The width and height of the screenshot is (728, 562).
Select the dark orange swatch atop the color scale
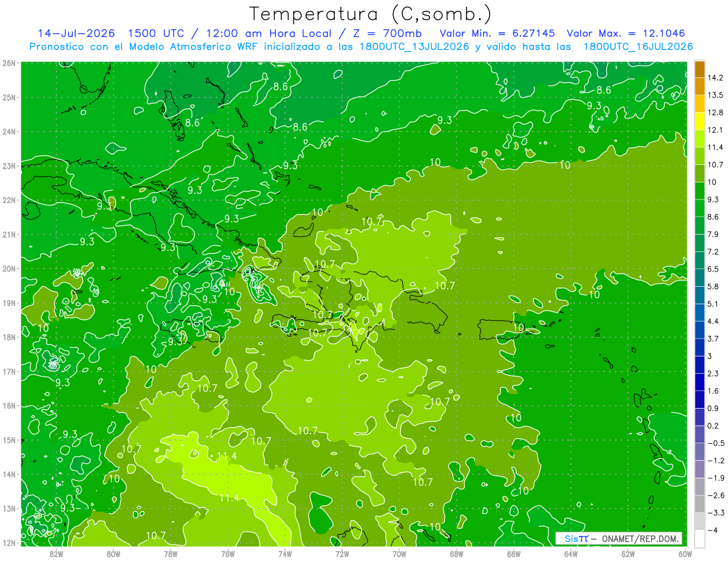[x=699, y=69]
